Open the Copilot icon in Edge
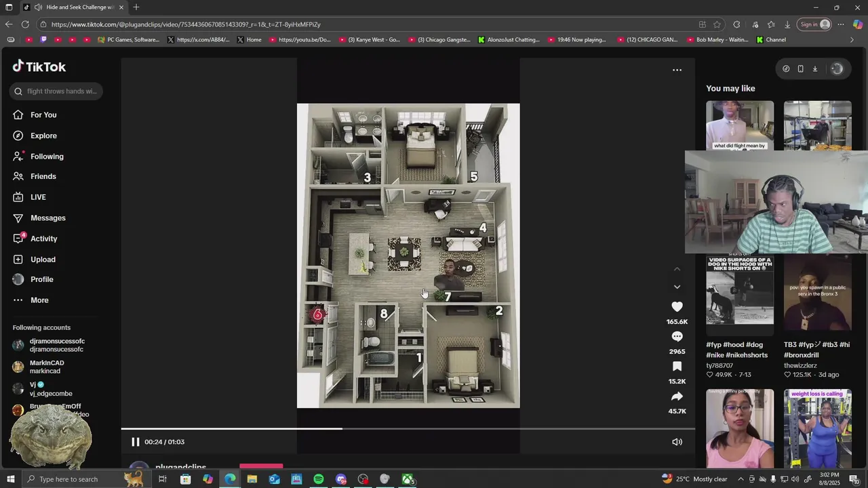The height and width of the screenshot is (488, 868). [x=858, y=24]
